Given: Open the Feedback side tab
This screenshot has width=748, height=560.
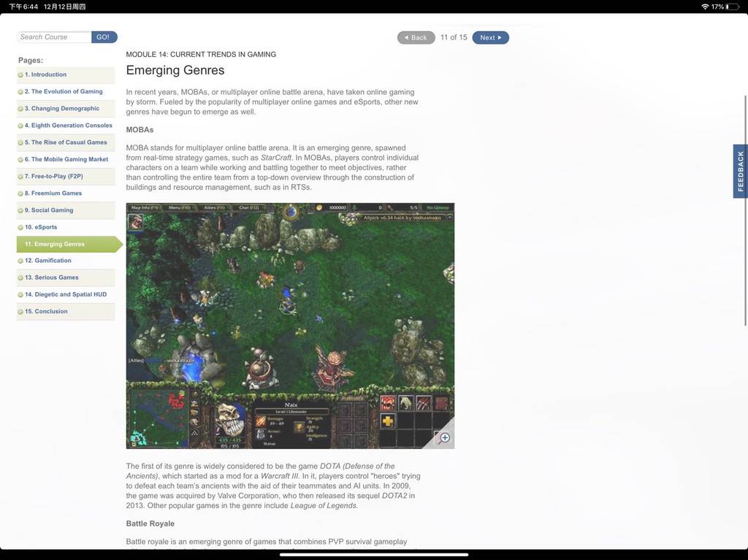Looking at the screenshot, I should click(x=741, y=171).
